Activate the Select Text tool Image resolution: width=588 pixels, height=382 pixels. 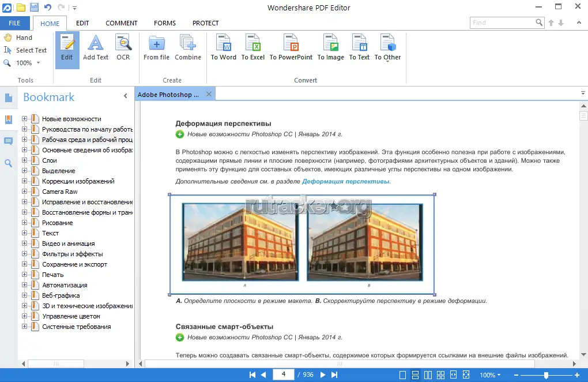coord(25,50)
